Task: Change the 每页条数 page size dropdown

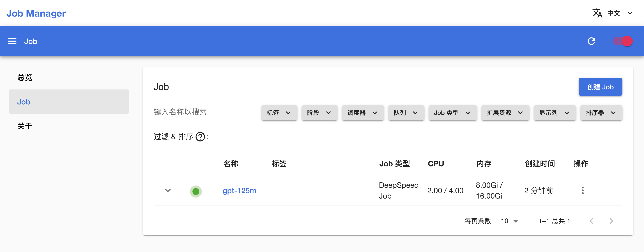Action: point(509,221)
